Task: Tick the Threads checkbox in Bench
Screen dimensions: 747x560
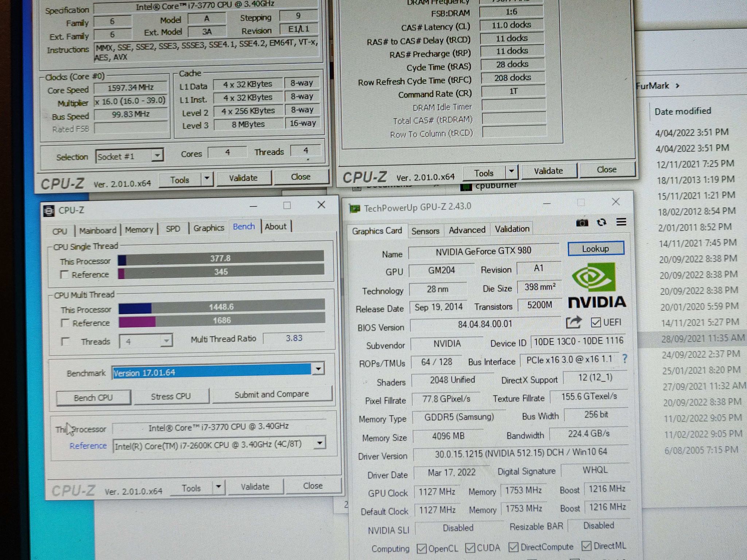Action: (x=66, y=342)
